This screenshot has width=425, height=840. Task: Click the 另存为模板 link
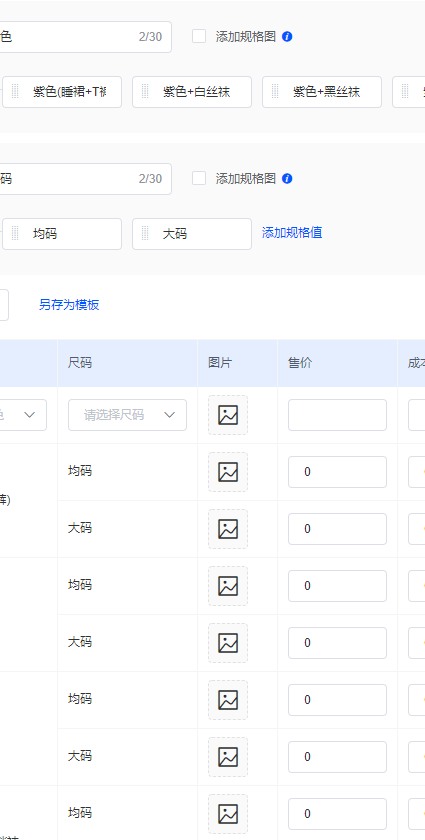tap(69, 305)
